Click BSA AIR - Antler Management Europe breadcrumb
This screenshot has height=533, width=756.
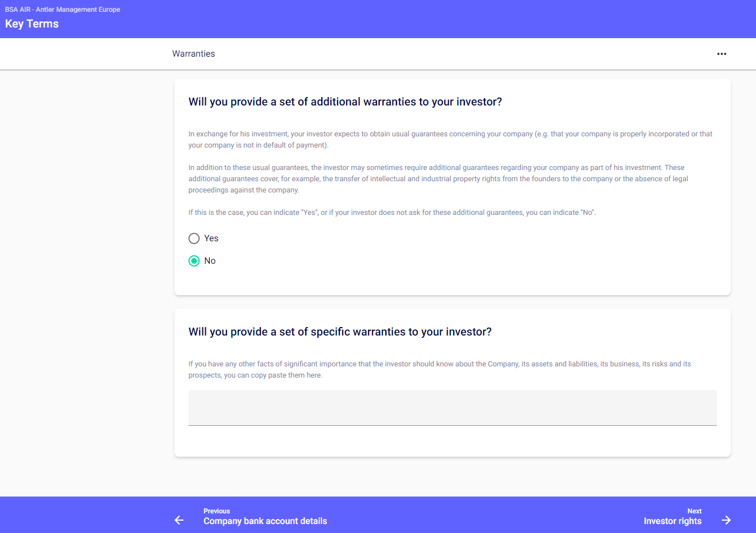[x=63, y=10]
